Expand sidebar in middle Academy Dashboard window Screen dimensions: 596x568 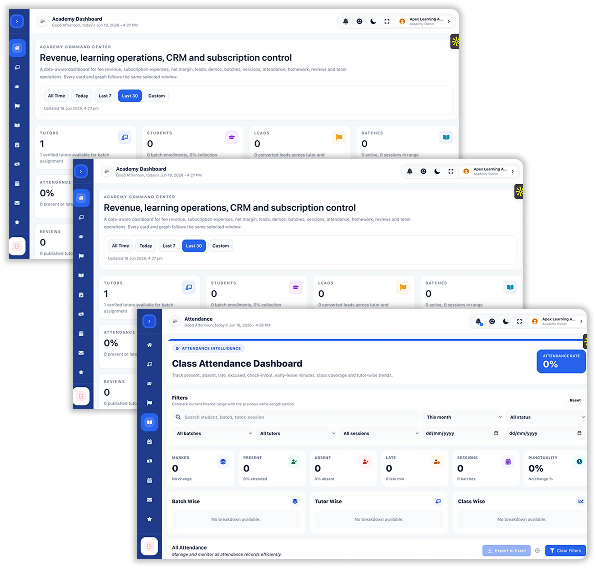81,171
